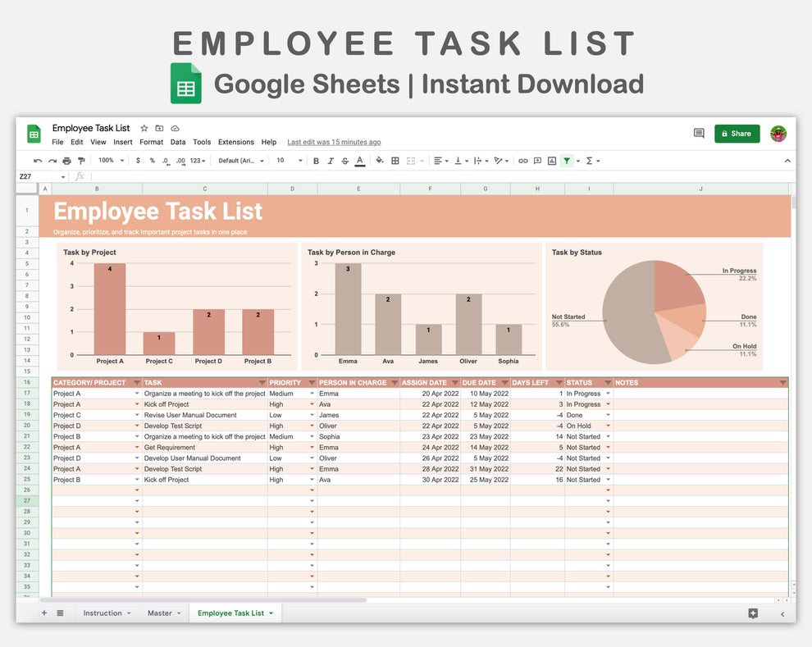
Task: Open the text color tool
Action: [360, 161]
